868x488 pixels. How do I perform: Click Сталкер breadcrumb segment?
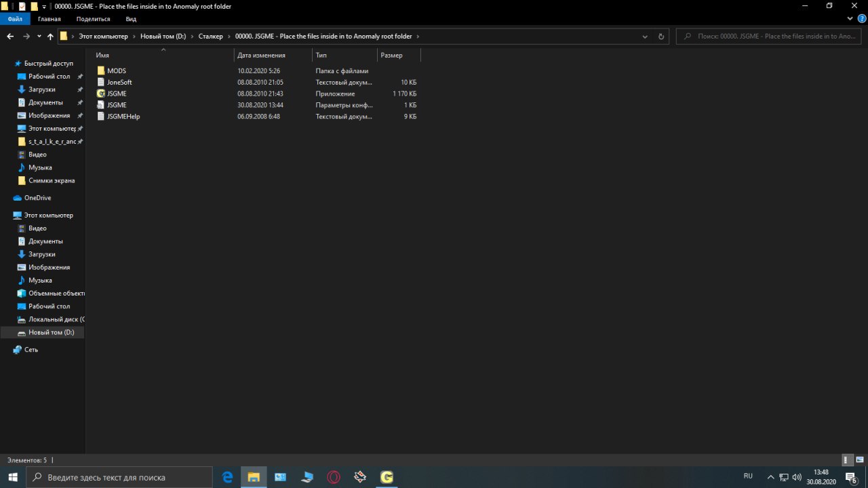pos(210,37)
